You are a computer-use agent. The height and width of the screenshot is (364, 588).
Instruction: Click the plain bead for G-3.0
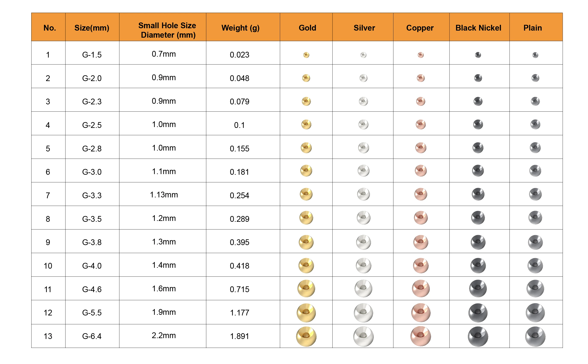coord(535,171)
